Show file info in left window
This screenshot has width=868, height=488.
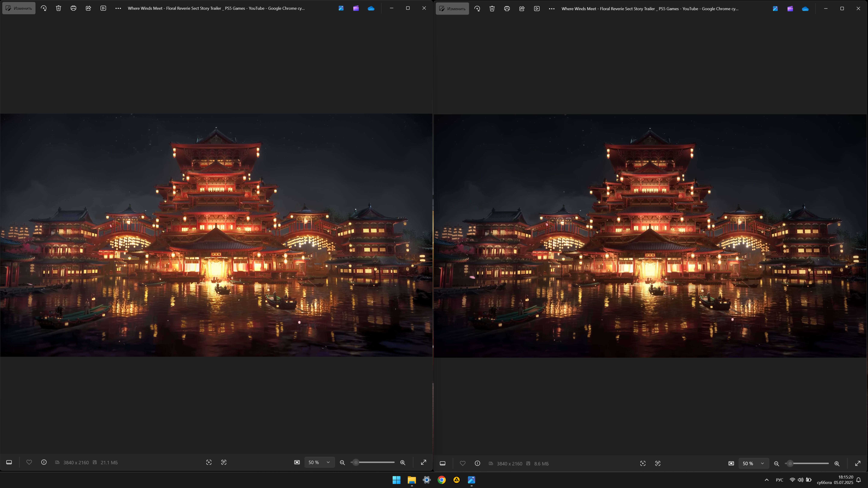[44, 462]
